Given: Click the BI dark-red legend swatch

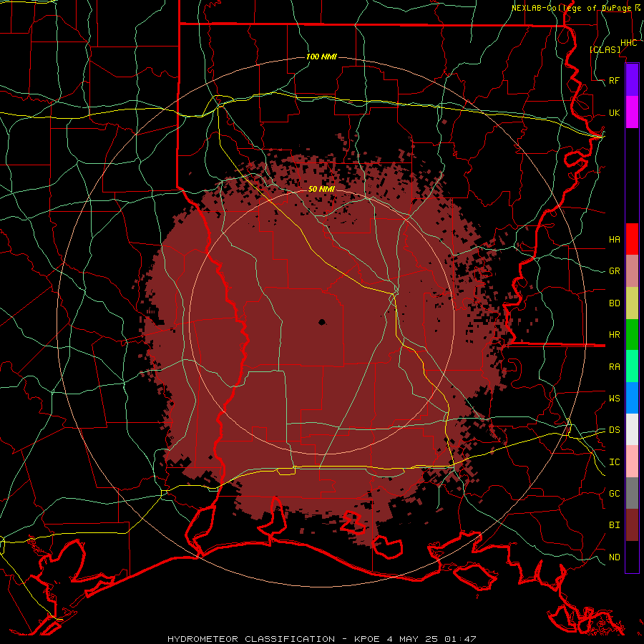Looking at the screenshot, I should (x=632, y=525).
